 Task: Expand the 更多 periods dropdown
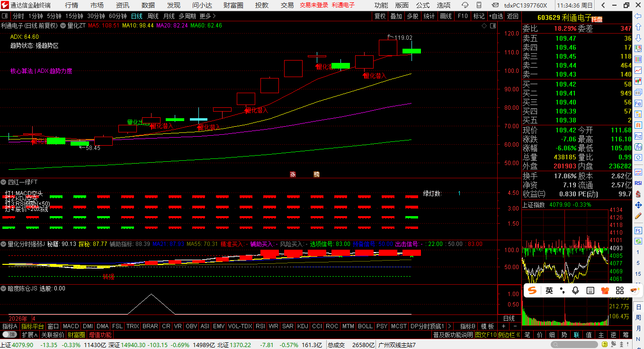pos(207,16)
